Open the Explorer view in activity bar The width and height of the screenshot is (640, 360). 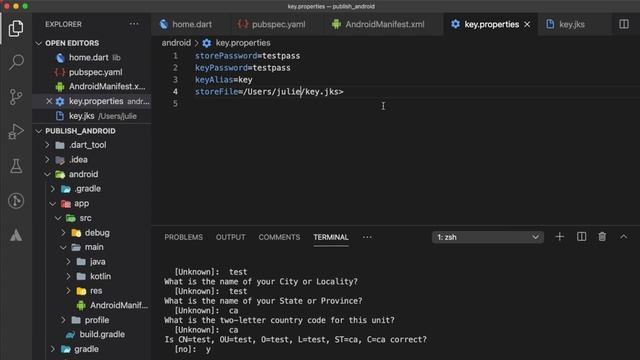click(16, 28)
